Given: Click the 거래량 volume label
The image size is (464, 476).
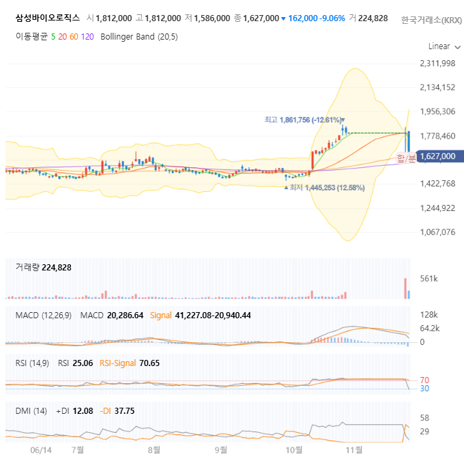Looking at the screenshot, I should (28, 268).
